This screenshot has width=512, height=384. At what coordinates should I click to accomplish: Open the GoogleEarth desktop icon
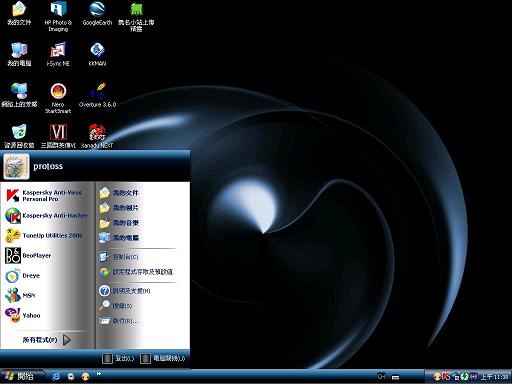97,14
